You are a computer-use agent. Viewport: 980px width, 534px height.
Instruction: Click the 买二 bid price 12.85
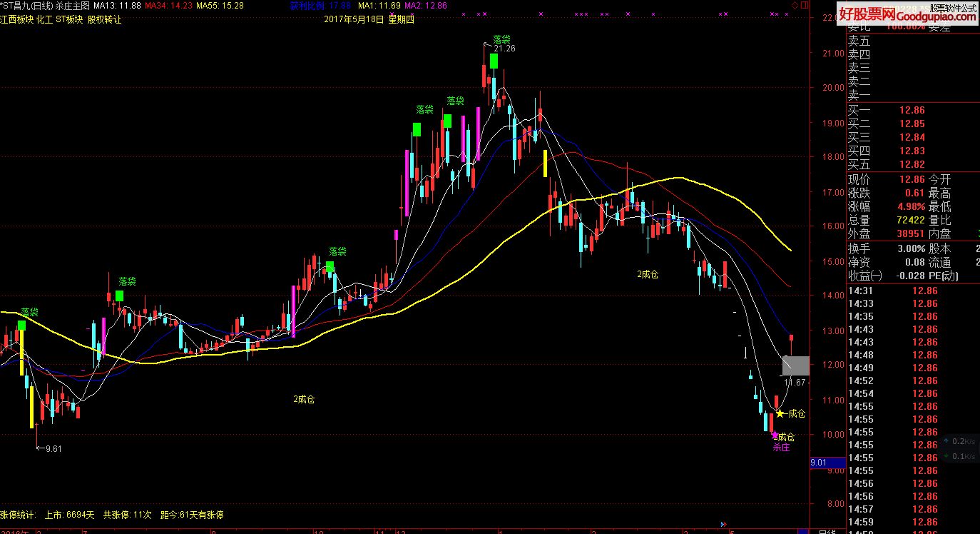coord(912,124)
